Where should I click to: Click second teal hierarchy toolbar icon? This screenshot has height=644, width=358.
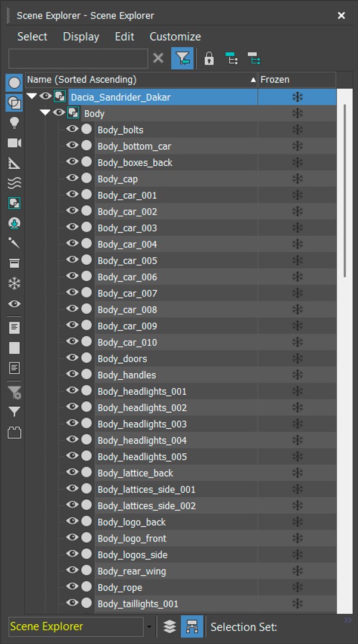coord(254,58)
